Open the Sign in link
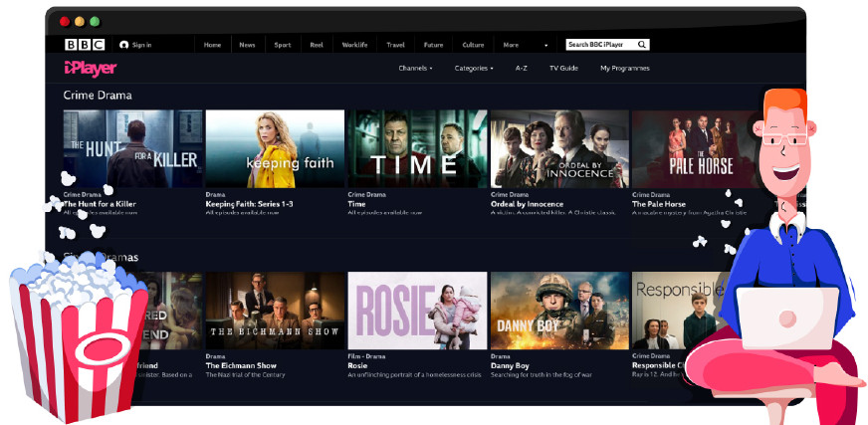The image size is (868, 425). 141,45
